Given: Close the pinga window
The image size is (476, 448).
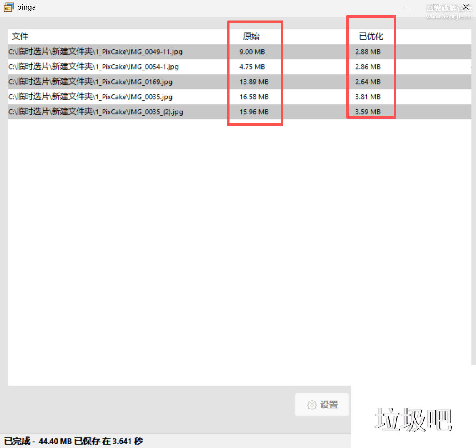Looking at the screenshot, I should pyautogui.click(x=466, y=7).
